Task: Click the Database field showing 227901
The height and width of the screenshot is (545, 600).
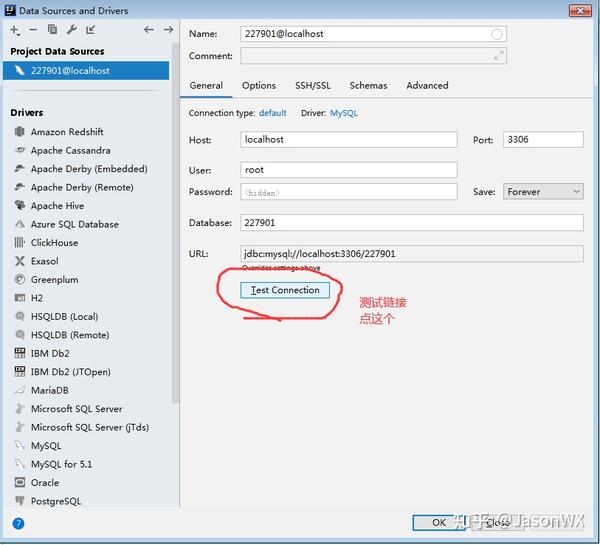Action: click(x=412, y=223)
